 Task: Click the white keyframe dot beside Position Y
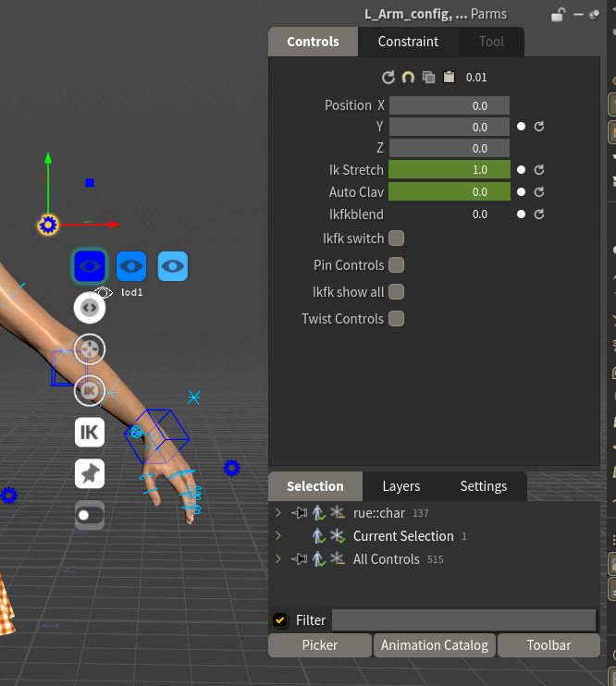click(x=521, y=127)
